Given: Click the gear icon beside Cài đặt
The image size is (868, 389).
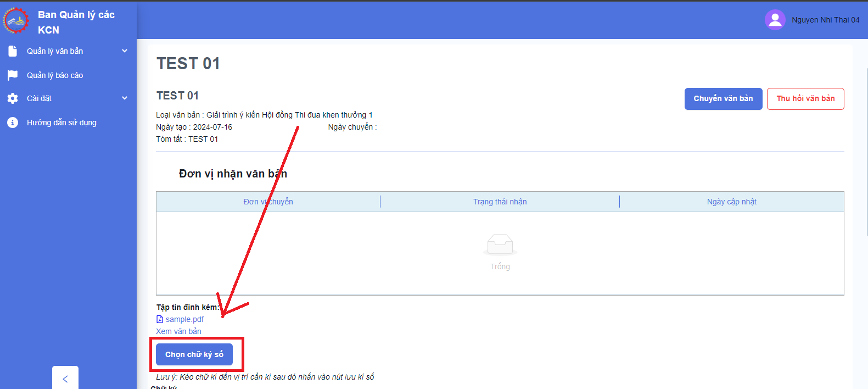Looking at the screenshot, I should pyautogui.click(x=13, y=98).
